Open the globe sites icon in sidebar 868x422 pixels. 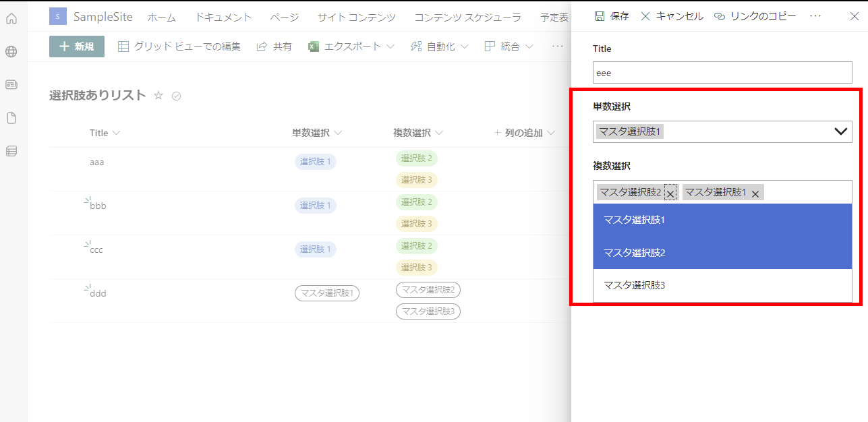tap(11, 52)
